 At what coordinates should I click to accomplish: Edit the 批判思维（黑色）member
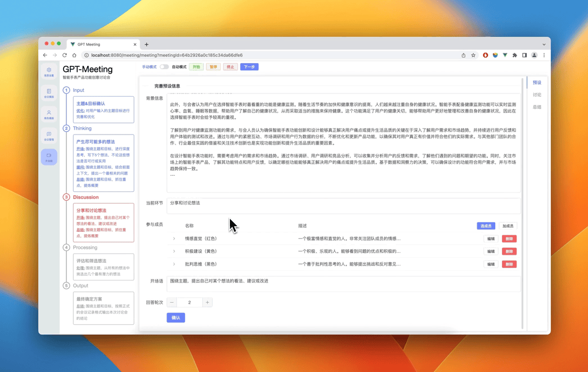(x=491, y=265)
